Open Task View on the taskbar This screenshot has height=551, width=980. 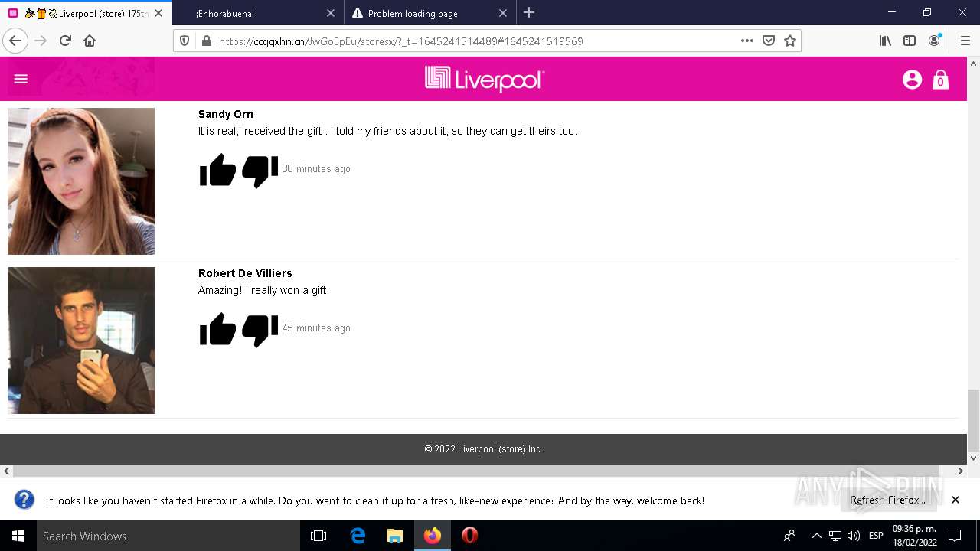pyautogui.click(x=318, y=536)
